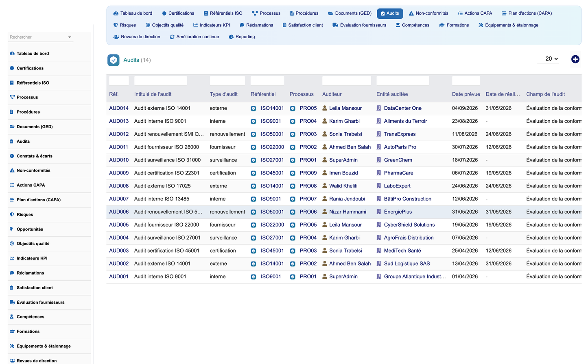Open entity DataCenter One link
This screenshot has height=364, width=588.
(403, 108)
